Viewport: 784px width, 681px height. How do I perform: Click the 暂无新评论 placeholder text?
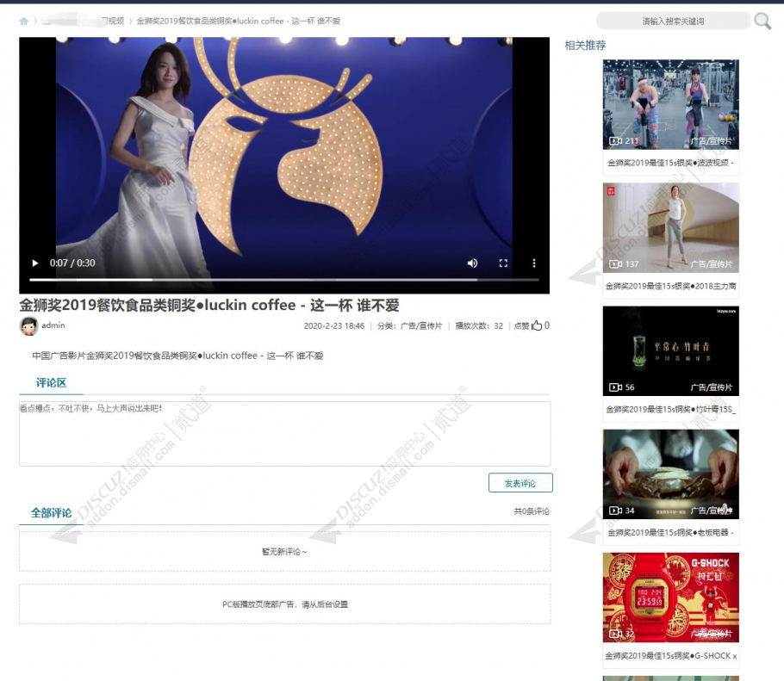coord(284,552)
